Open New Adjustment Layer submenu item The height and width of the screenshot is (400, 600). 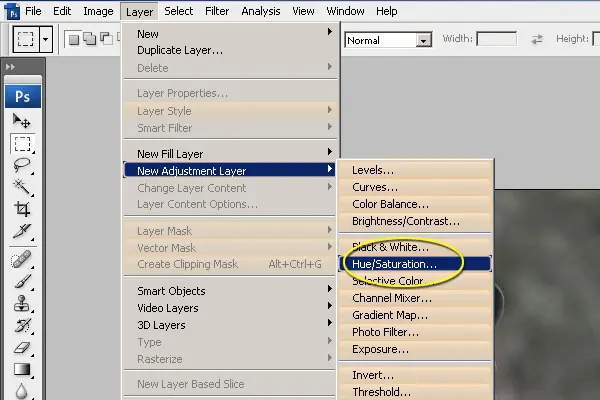[x=230, y=170]
